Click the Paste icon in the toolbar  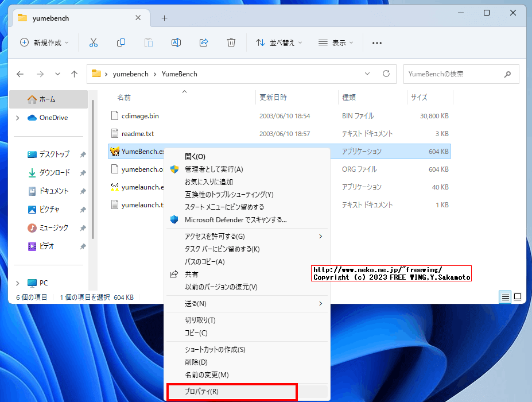pyautogui.click(x=149, y=42)
